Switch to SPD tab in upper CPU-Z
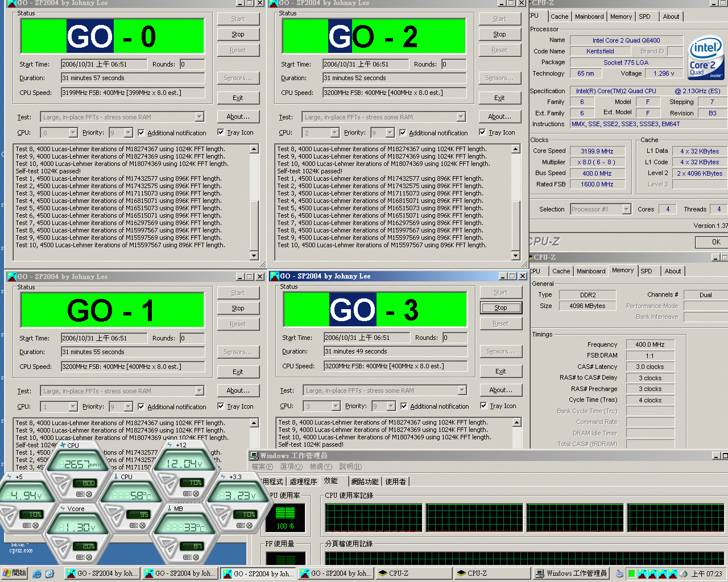 pos(644,16)
